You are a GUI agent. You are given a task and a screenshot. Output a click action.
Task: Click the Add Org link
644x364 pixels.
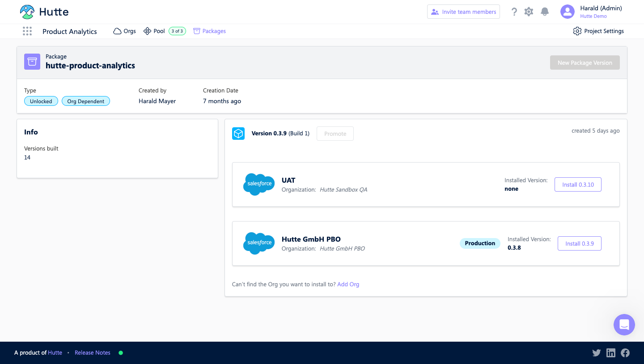pyautogui.click(x=348, y=285)
